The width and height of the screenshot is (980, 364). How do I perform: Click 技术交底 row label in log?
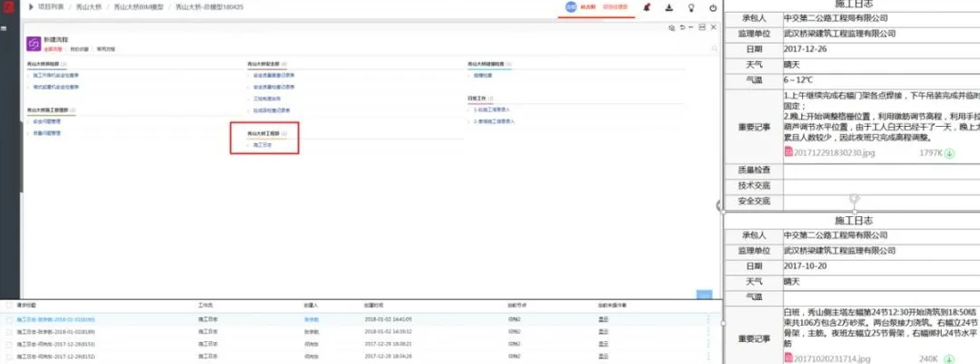[754, 185]
